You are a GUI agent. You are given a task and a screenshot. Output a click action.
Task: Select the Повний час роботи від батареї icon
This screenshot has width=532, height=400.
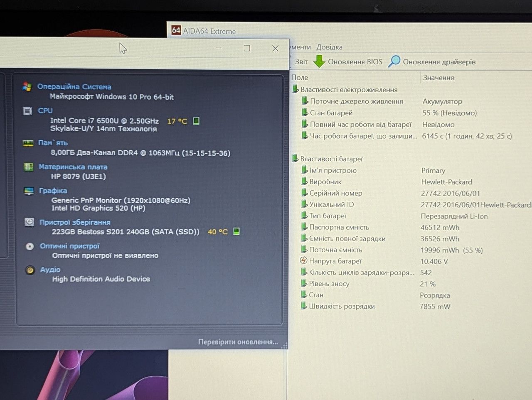305,124
